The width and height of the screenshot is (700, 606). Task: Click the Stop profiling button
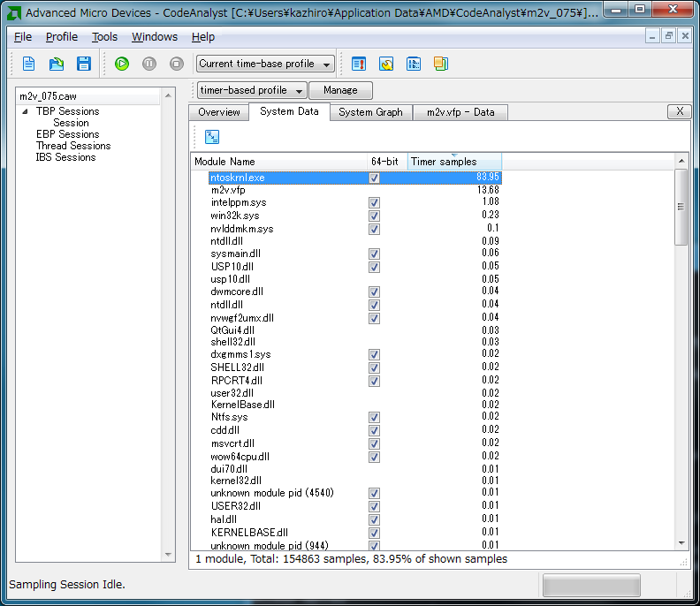(177, 64)
